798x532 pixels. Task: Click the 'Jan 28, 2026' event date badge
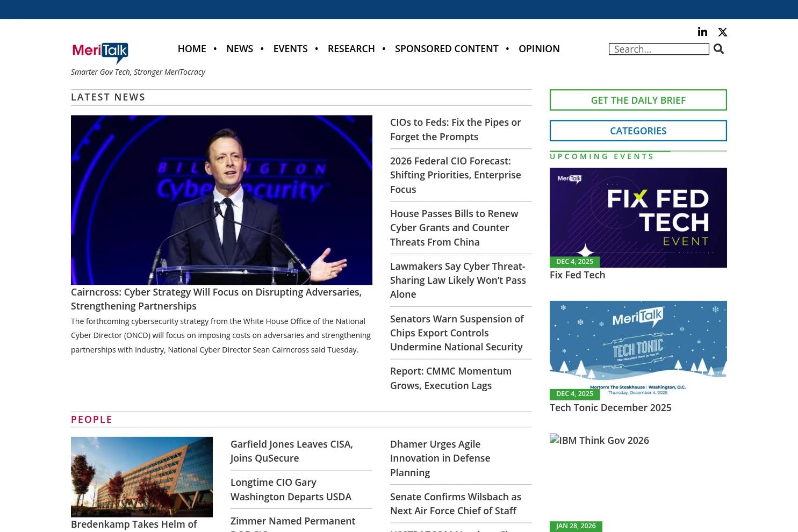click(x=576, y=526)
